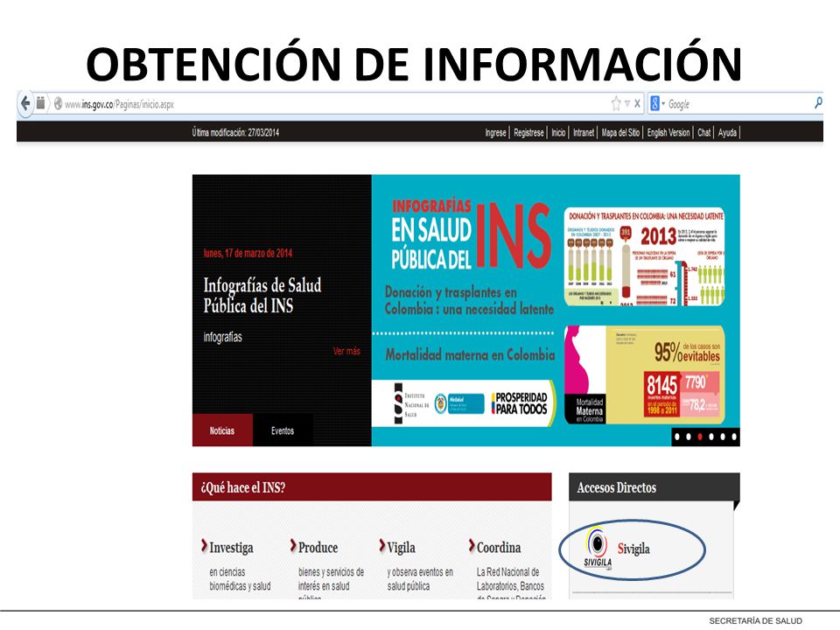The width and height of the screenshot is (840, 630).
Task: Click the red chevron beside Coordina
Action: tap(472, 546)
